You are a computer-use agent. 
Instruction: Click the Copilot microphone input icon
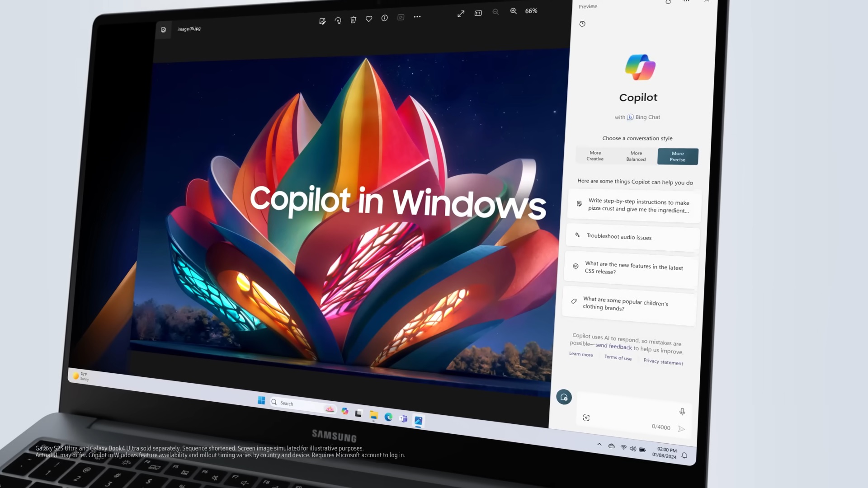pyautogui.click(x=682, y=412)
